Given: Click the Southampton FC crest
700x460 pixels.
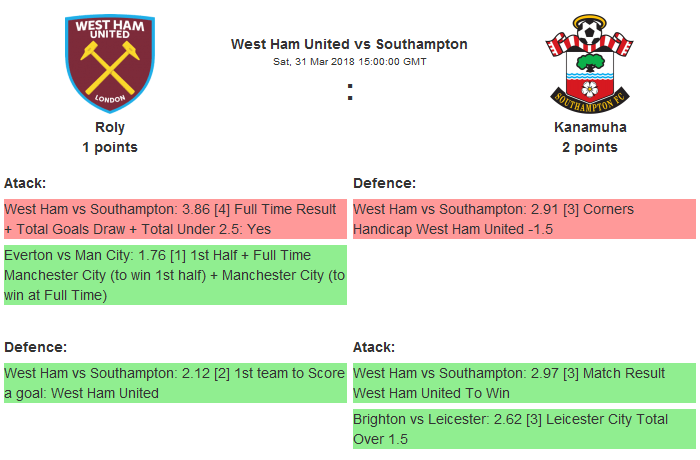Looking at the screenshot, I should (x=590, y=64).
